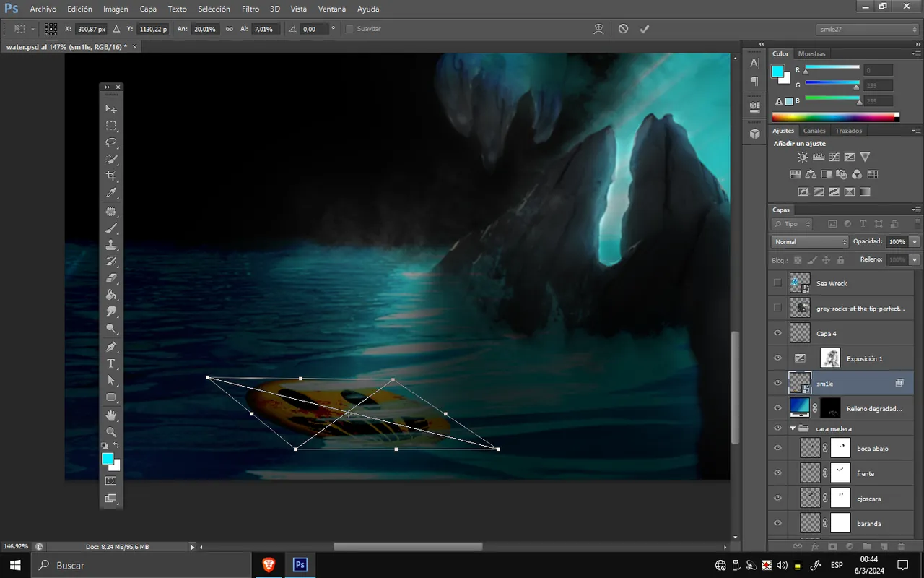The height and width of the screenshot is (578, 924).
Task: Open the Capas panel options menu
Action: click(915, 210)
